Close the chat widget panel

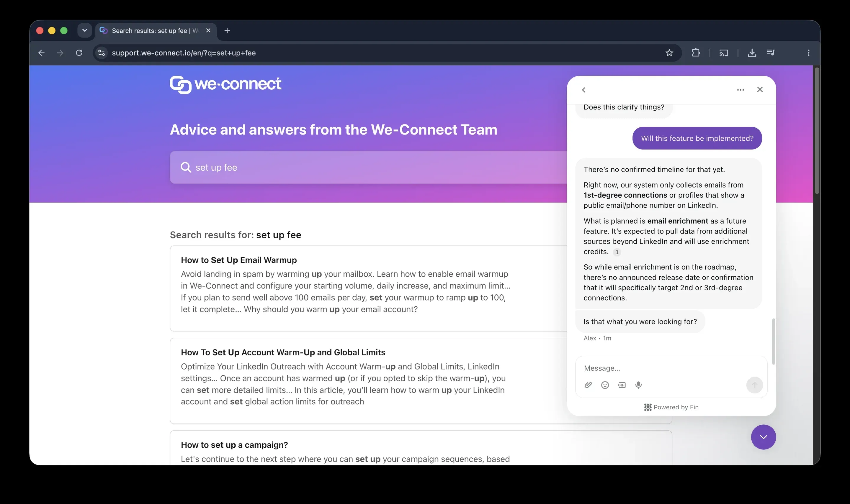click(760, 89)
